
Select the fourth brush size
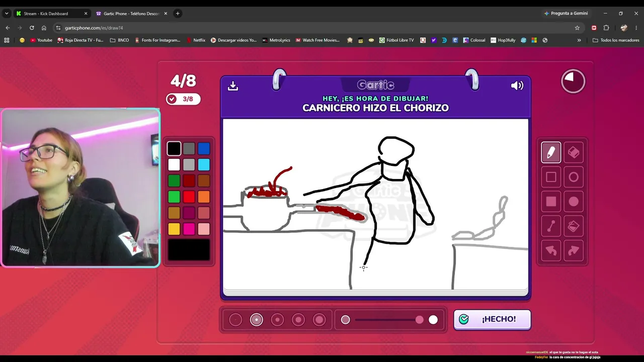coord(298,320)
